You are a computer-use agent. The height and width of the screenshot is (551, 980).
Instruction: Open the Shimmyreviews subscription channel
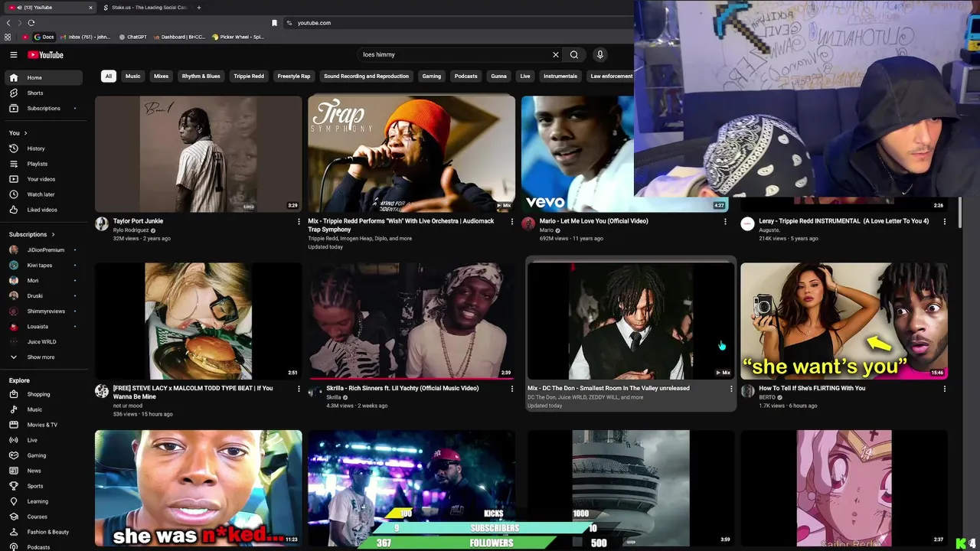click(44, 311)
